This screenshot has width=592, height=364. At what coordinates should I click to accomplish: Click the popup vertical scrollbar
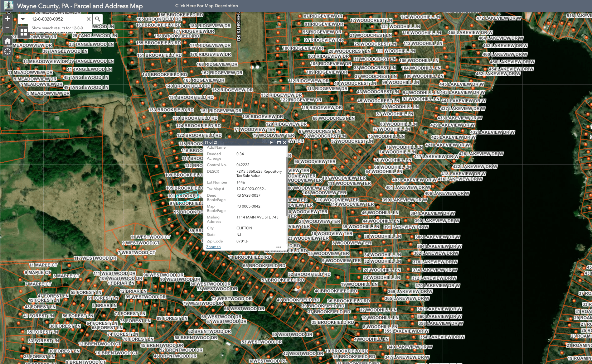tap(286, 186)
